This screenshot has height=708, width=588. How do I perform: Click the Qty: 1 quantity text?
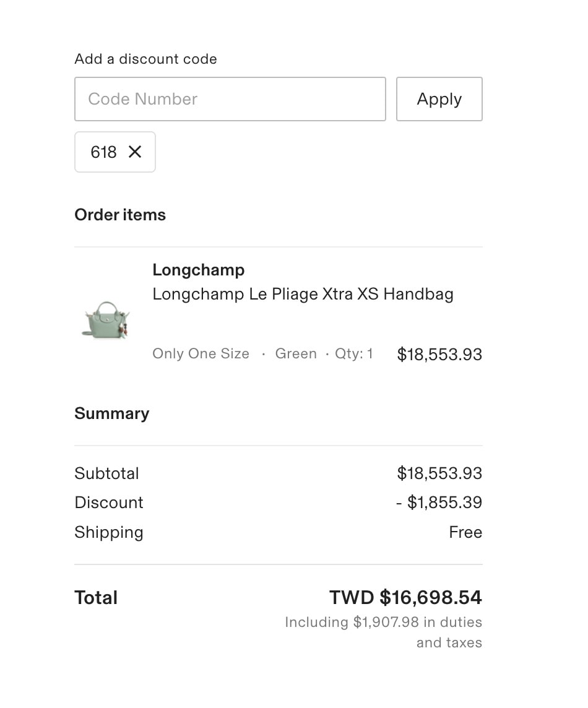353,353
